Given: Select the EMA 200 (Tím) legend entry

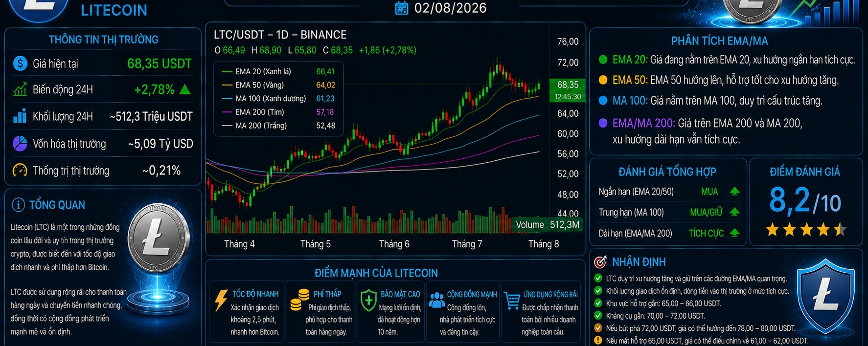Looking at the screenshot, I should tap(278, 112).
